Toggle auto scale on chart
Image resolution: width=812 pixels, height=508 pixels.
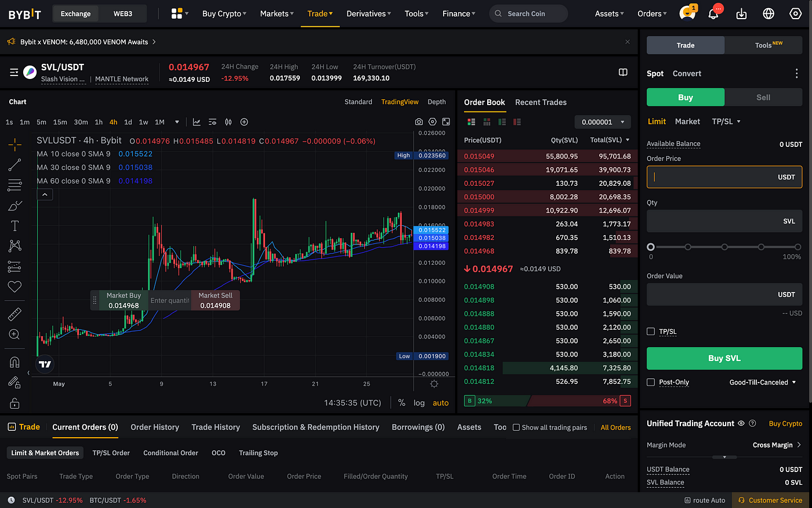[441, 403]
